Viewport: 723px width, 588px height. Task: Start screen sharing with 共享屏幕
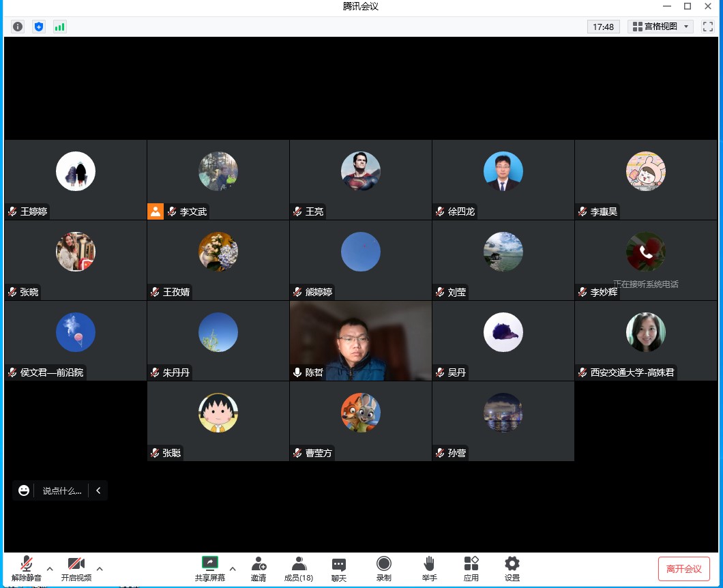(209, 569)
